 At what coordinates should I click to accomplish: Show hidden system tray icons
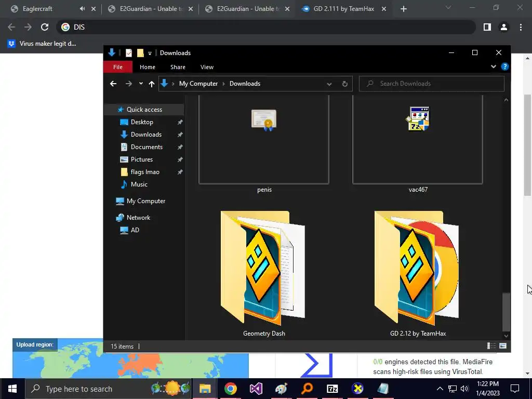tap(440, 389)
